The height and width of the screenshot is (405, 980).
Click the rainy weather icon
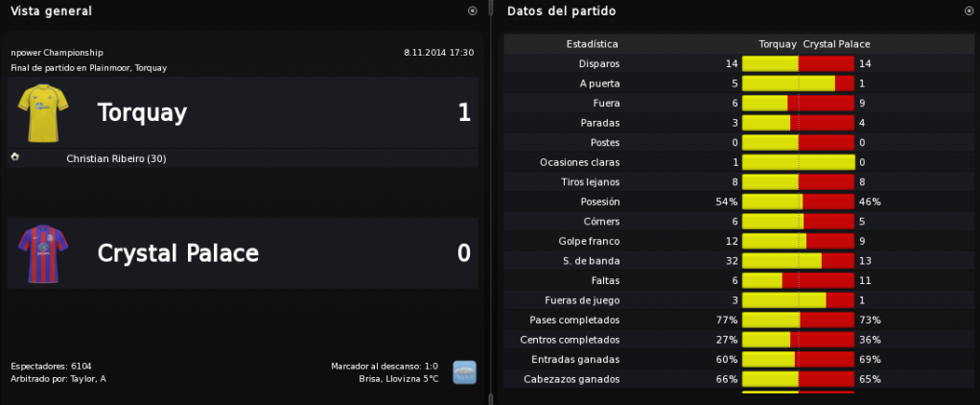pyautogui.click(x=464, y=372)
